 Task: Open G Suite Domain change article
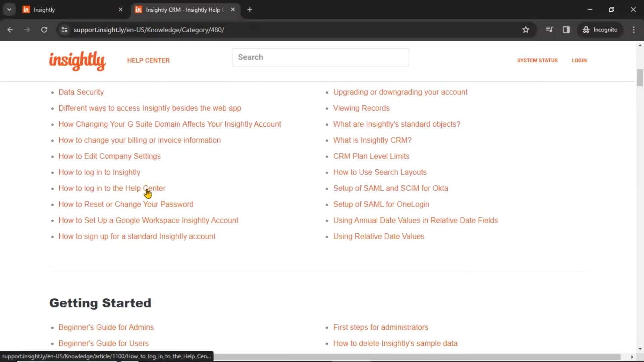click(170, 124)
